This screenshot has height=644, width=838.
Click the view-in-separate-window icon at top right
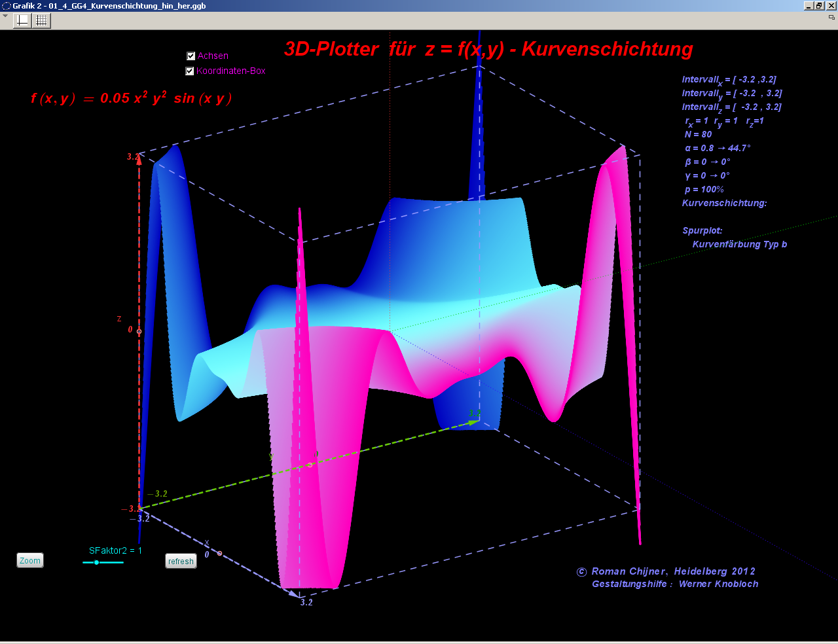[x=831, y=18]
